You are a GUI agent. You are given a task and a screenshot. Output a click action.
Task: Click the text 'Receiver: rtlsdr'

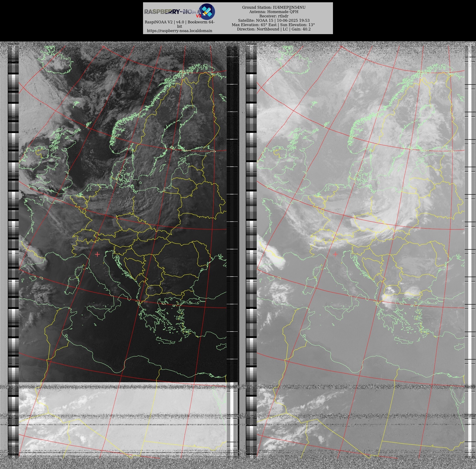point(274,16)
